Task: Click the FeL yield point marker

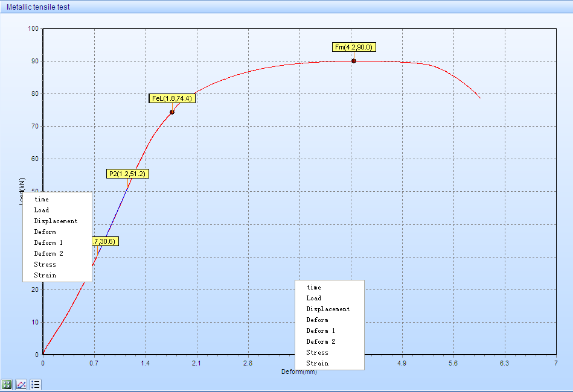Action: (172, 112)
